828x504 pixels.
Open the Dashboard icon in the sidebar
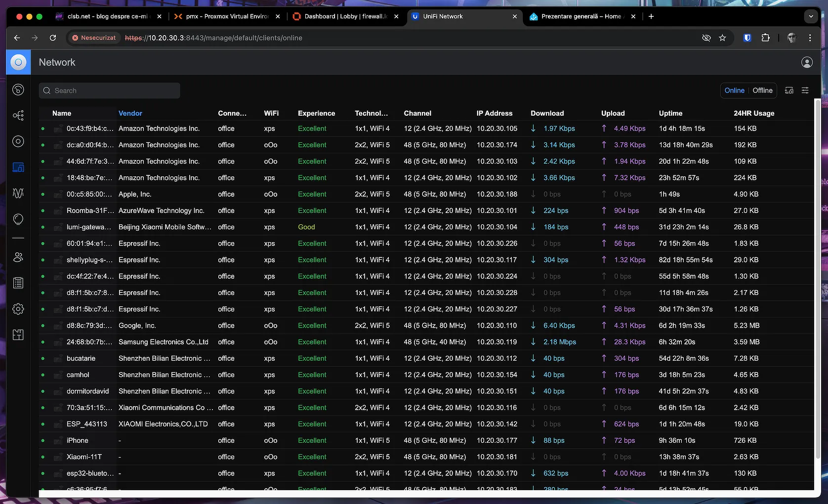[x=18, y=89]
